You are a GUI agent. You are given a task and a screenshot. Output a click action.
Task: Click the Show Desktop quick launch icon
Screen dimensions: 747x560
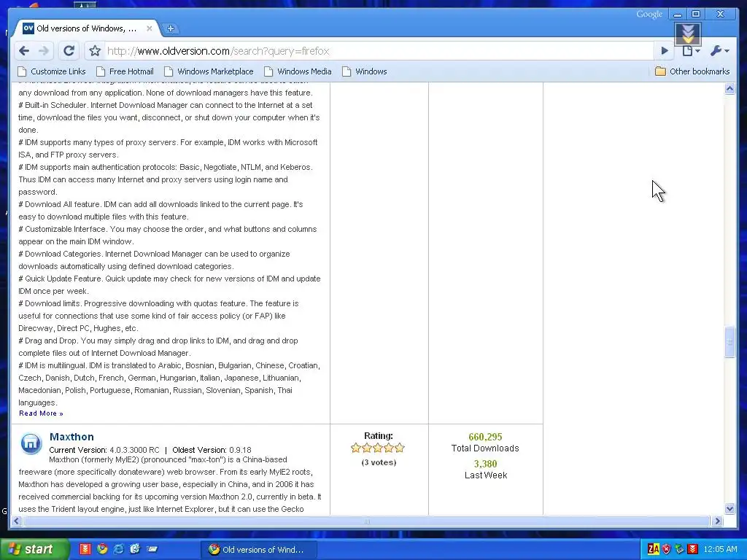pyautogui.click(x=152, y=549)
